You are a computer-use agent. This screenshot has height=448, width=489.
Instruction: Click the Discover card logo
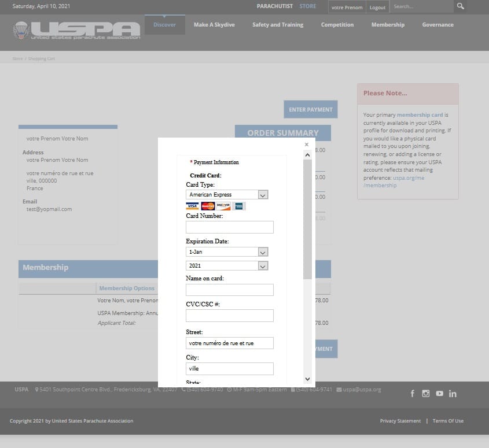pos(223,206)
